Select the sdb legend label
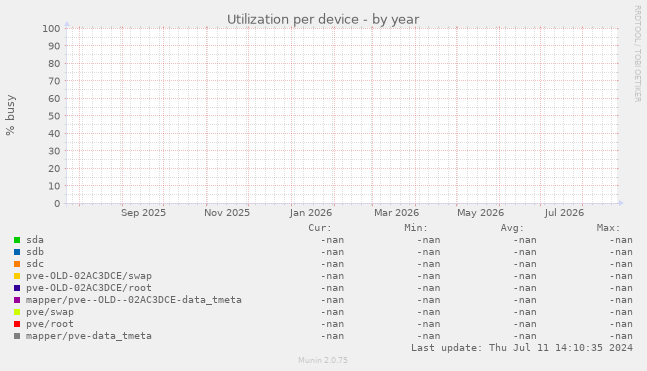This screenshot has width=647, height=371. pyautogui.click(x=35, y=252)
